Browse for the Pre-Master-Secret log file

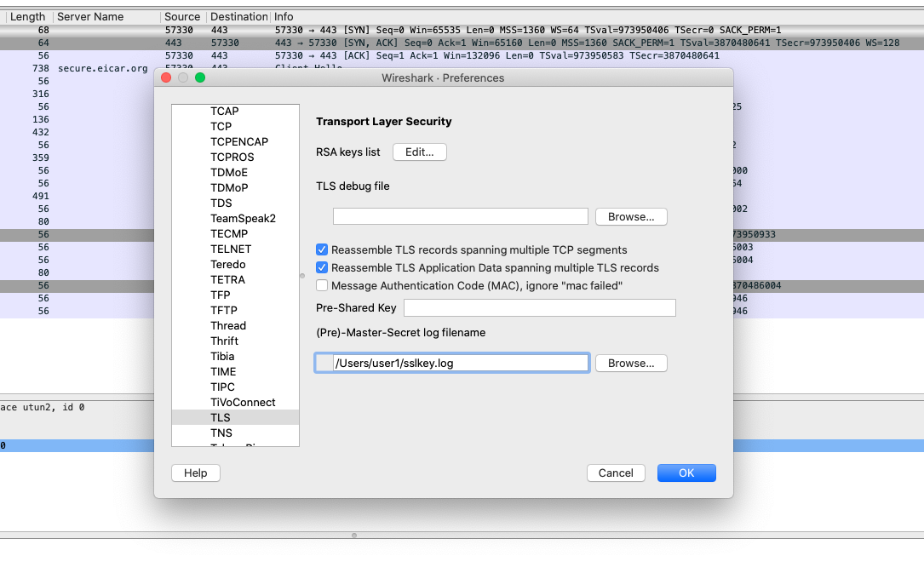631,362
